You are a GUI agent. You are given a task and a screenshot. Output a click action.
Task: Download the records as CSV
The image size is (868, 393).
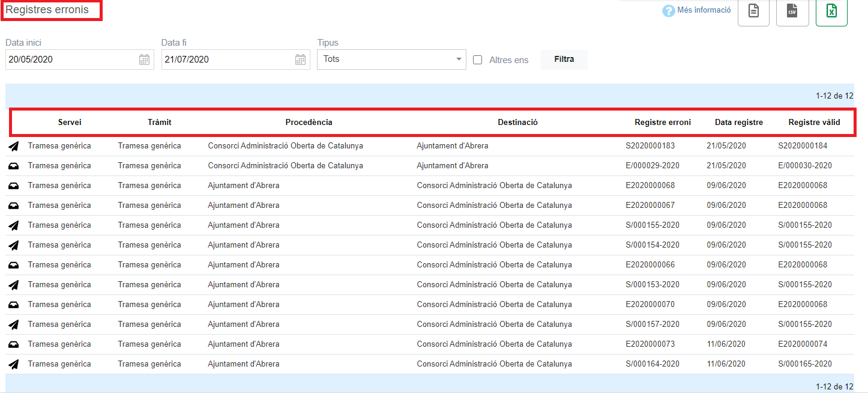click(792, 11)
